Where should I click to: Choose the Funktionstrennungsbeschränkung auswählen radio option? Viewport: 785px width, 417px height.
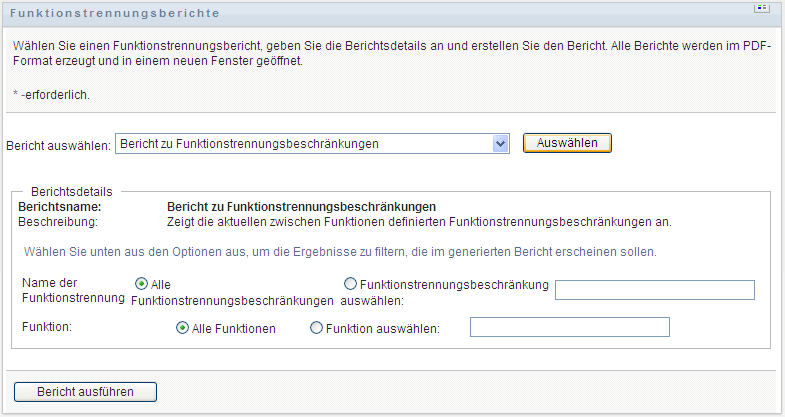[x=350, y=284]
